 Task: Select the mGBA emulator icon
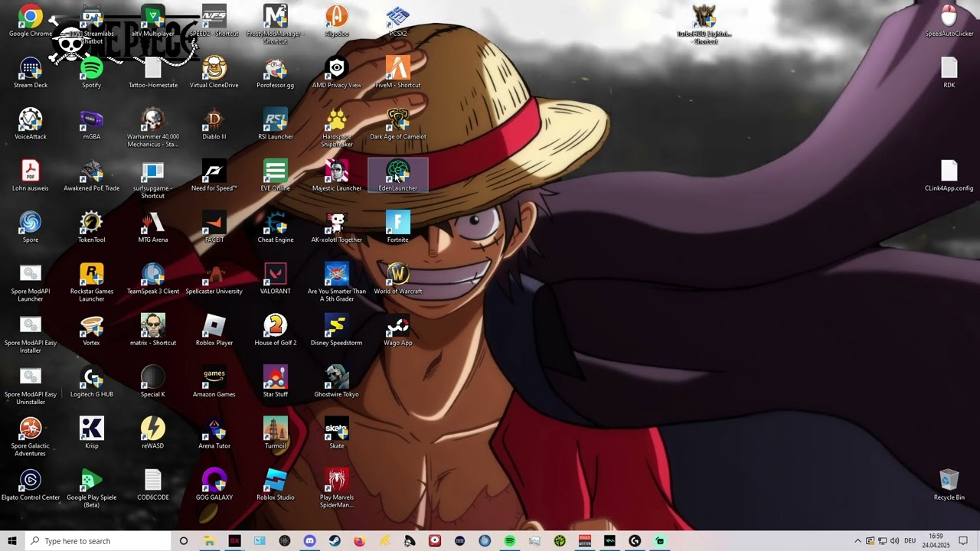[x=92, y=123]
